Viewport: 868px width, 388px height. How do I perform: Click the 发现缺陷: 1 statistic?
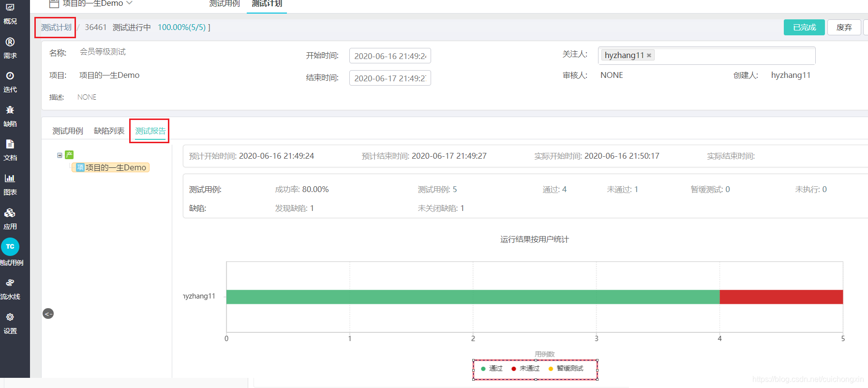coord(295,208)
